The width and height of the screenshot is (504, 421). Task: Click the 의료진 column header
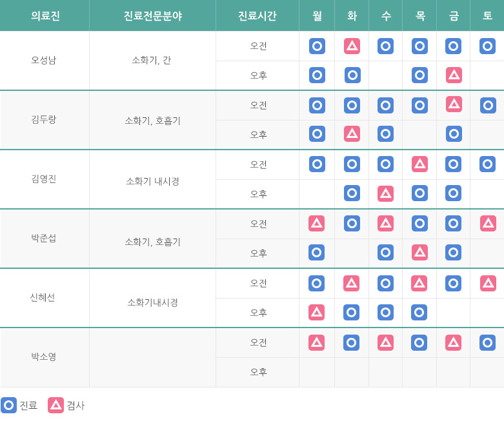45,16
